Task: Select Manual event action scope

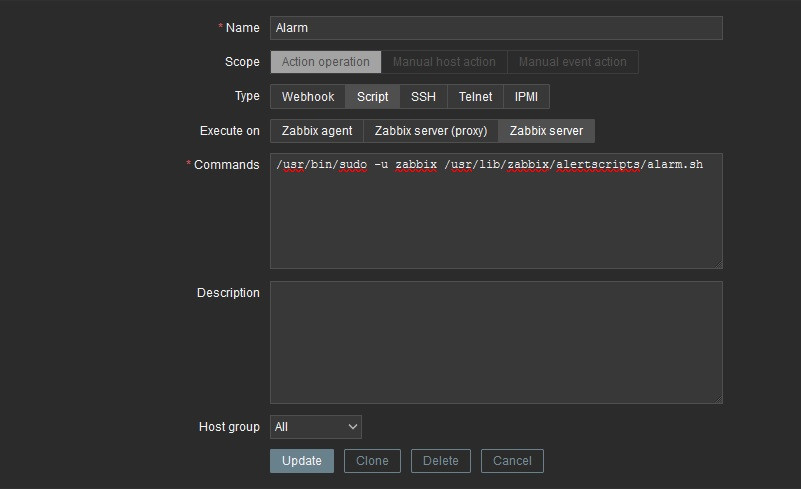Action: (573, 62)
